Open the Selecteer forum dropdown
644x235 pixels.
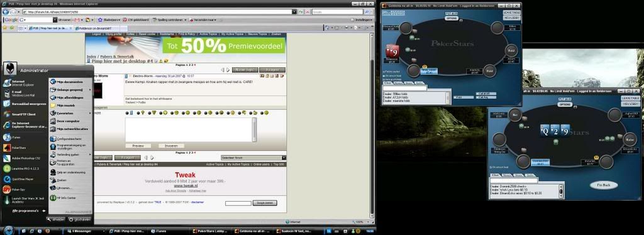(253, 158)
